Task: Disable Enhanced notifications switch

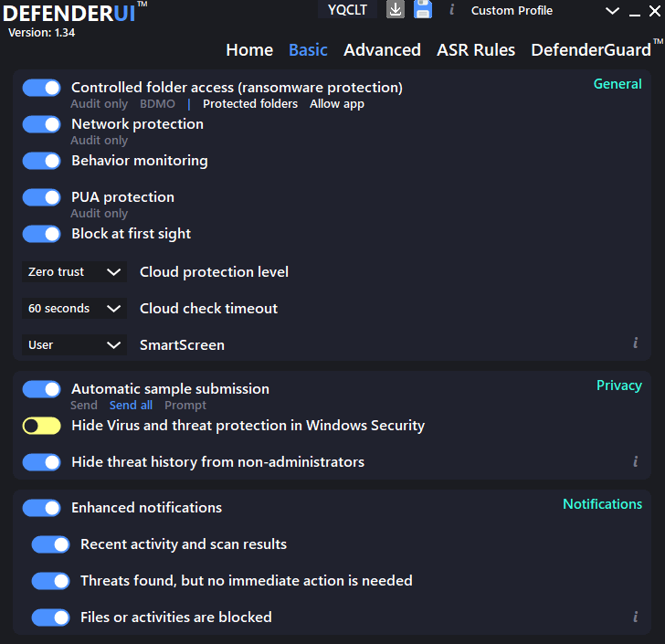Action: click(42, 508)
